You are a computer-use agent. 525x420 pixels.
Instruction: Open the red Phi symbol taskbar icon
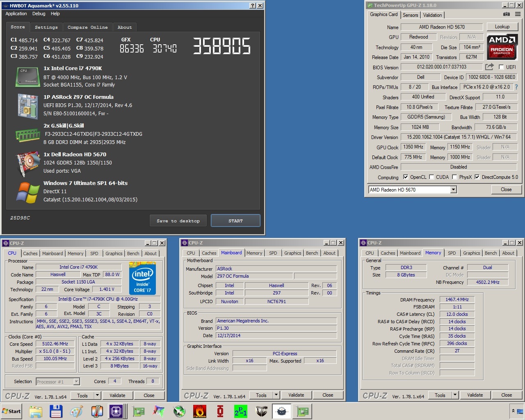(220, 411)
